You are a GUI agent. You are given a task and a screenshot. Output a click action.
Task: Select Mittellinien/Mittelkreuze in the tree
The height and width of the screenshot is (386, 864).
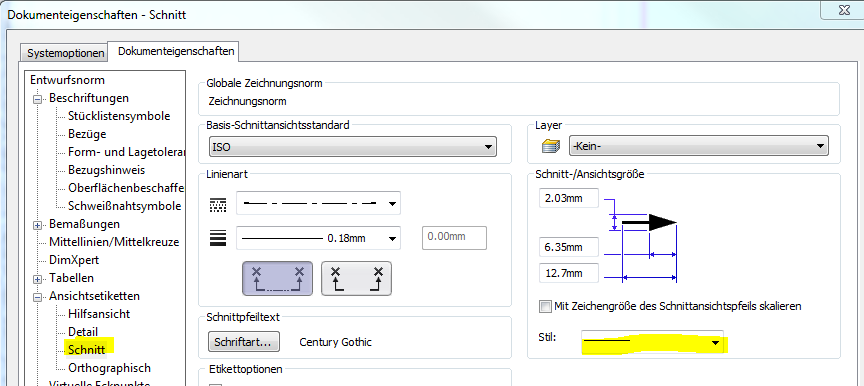point(114,242)
